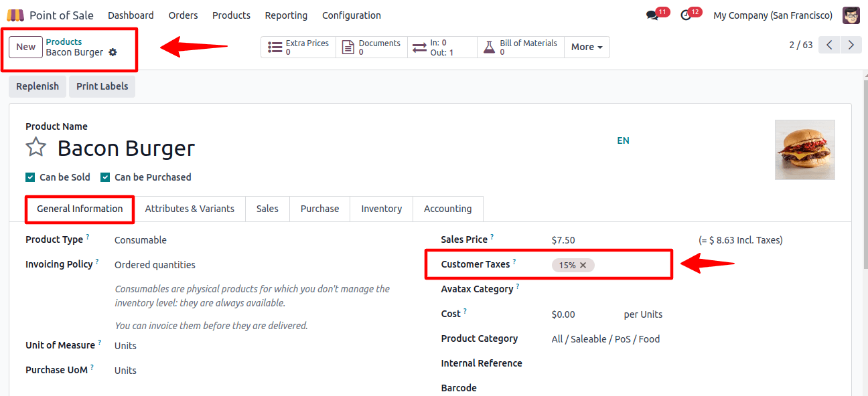Open My Company (San Francisco) company switcher

(x=773, y=15)
